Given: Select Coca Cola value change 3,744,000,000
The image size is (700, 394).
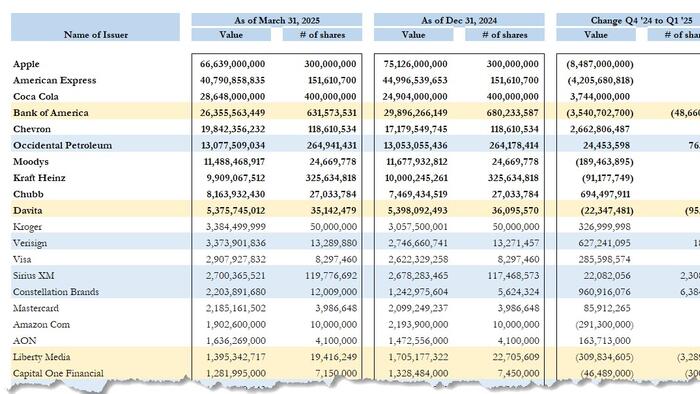Looking at the screenshot, I should (x=600, y=97).
